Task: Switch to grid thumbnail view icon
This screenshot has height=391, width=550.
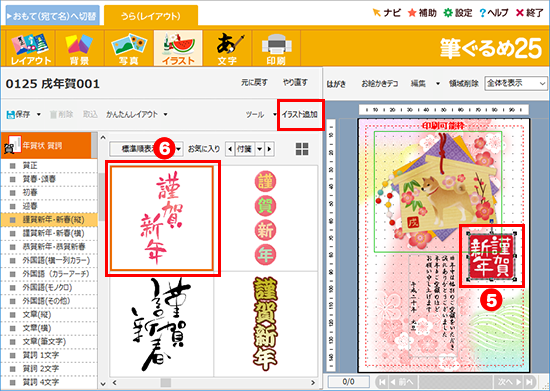Action: click(x=302, y=149)
